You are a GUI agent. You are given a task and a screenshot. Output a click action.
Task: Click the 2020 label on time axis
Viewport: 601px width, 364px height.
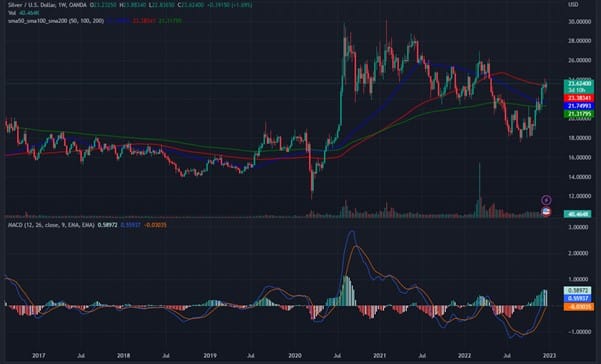295,356
